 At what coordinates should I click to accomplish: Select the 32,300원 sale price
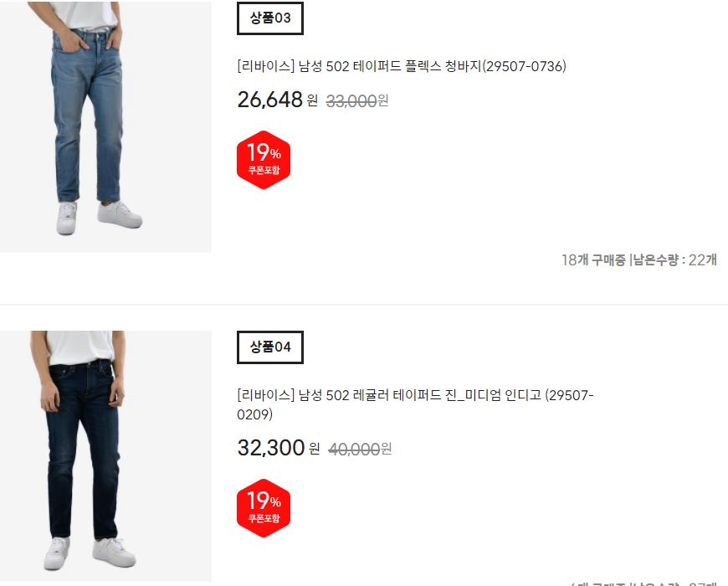(x=279, y=448)
